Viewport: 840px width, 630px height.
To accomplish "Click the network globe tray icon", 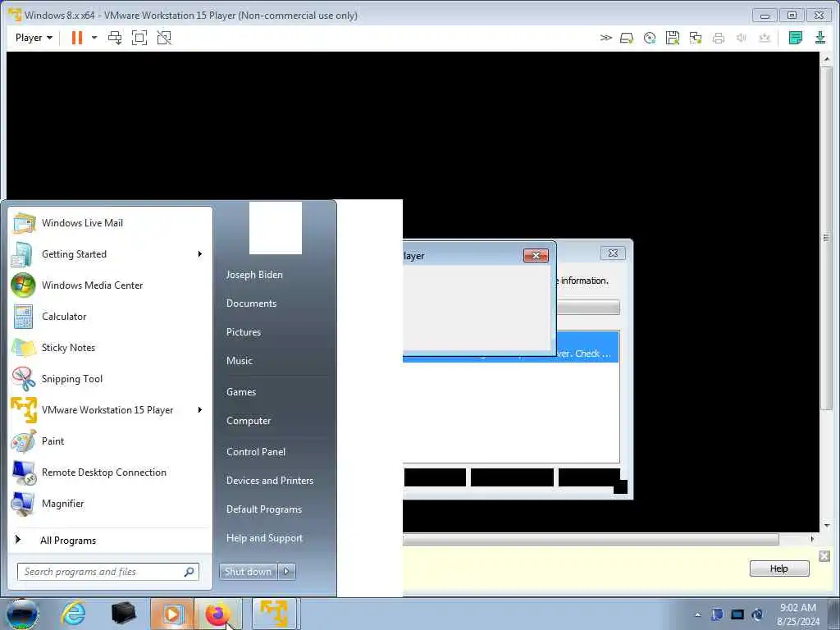I will tap(757, 614).
